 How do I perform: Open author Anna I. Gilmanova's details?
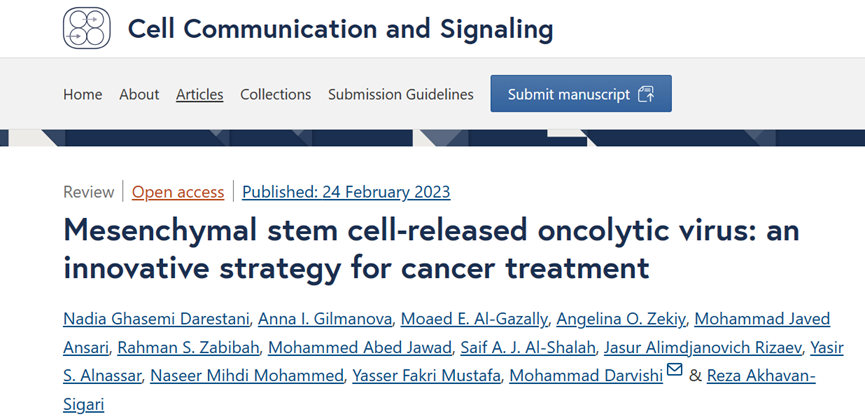pos(324,319)
